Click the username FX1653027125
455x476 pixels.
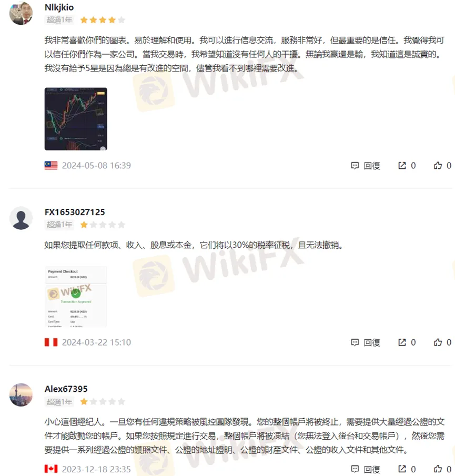[x=75, y=212]
